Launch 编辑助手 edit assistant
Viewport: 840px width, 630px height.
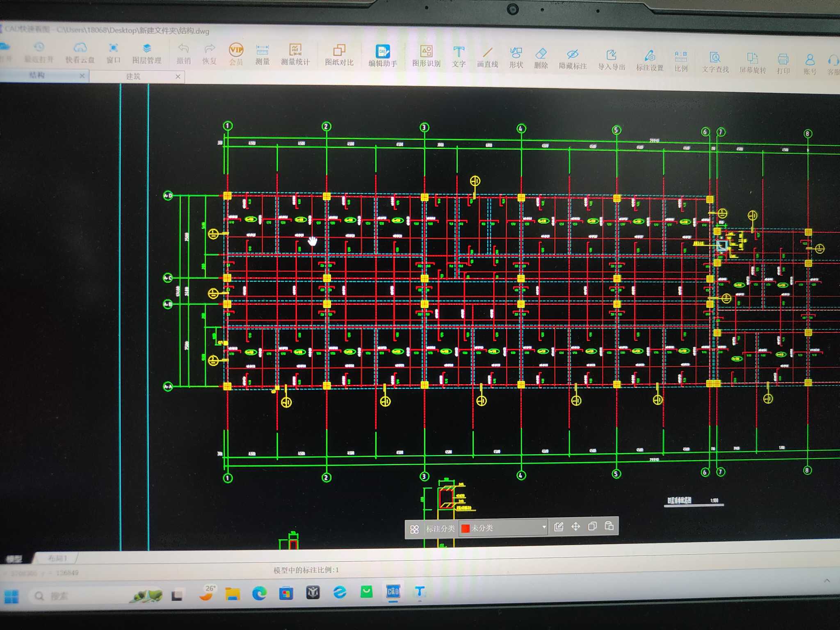383,56
